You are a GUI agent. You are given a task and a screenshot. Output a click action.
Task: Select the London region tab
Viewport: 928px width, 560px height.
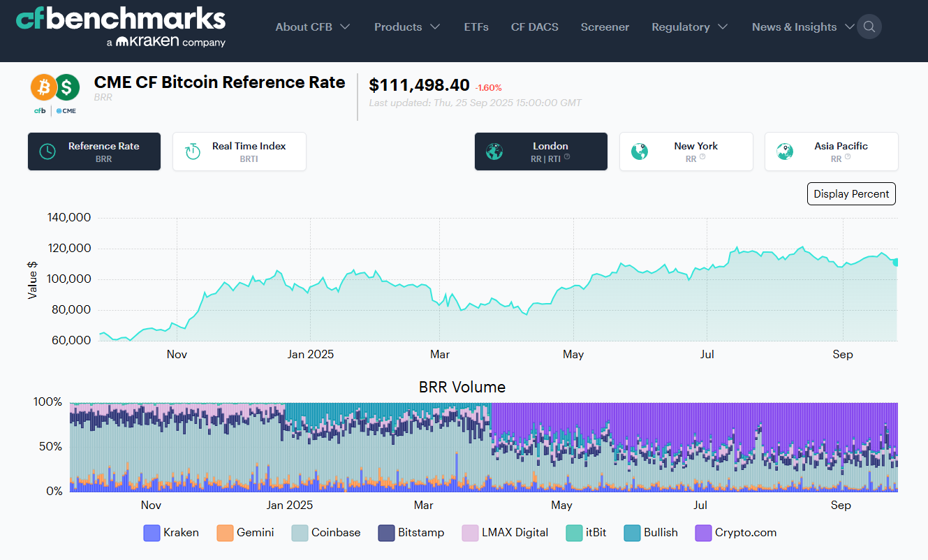point(541,152)
